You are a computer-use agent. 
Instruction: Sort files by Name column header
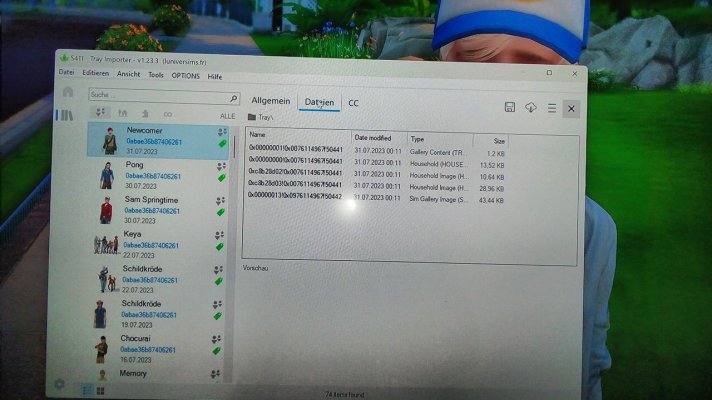pos(257,135)
